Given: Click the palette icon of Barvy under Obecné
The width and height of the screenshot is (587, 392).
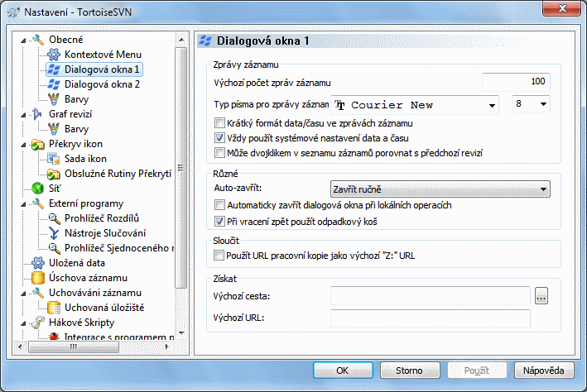Looking at the screenshot, I should [54, 99].
